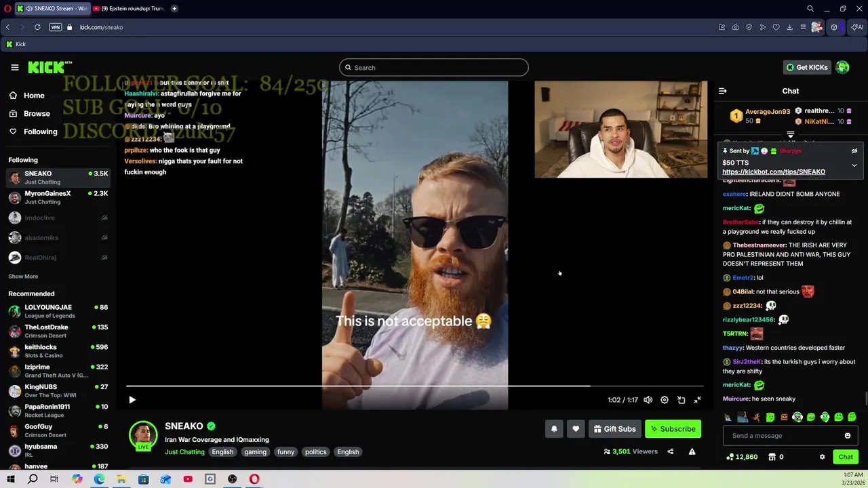Viewport: 868px width, 488px height.
Task: Open the Kick bookmark in bookmarks bar
Action: (16, 45)
